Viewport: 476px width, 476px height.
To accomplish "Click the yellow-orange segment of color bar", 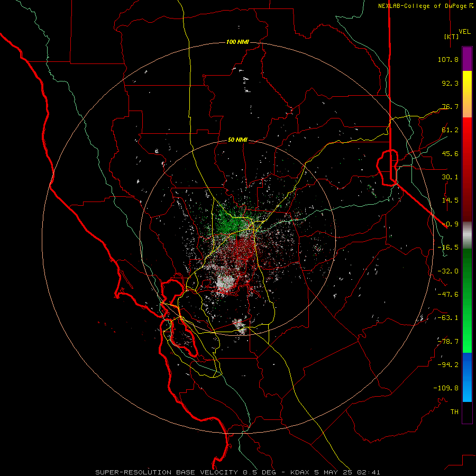I will 467,94.
